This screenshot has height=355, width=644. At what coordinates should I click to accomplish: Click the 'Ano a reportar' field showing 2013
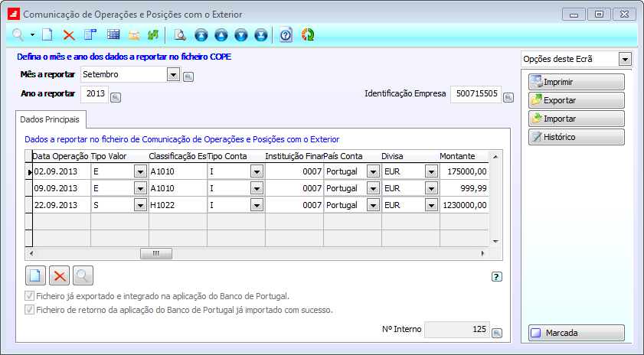pyautogui.click(x=93, y=93)
